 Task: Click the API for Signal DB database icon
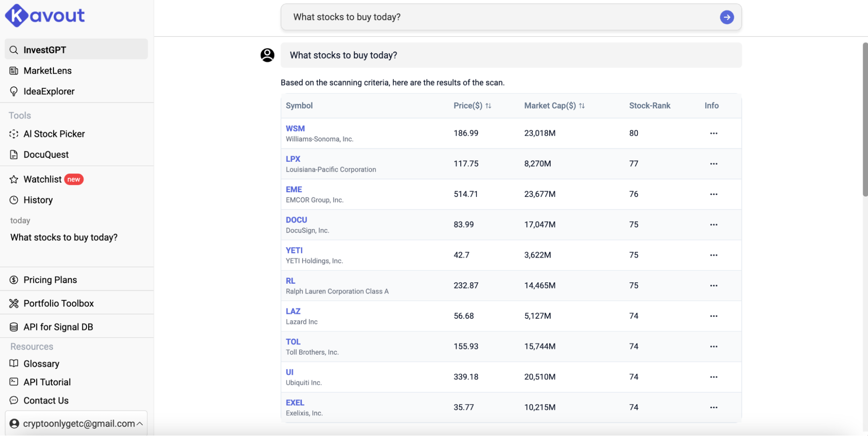point(14,327)
